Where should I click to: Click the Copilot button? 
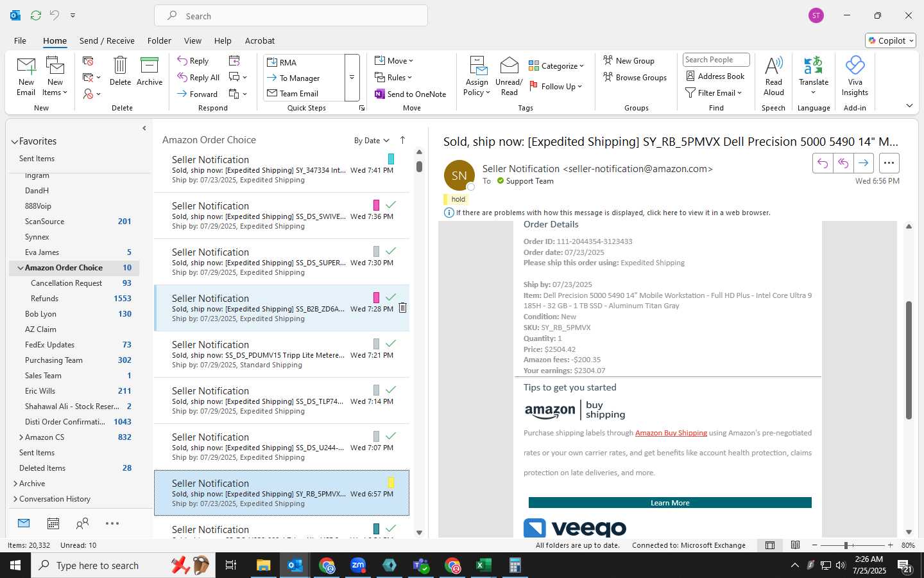tap(891, 40)
